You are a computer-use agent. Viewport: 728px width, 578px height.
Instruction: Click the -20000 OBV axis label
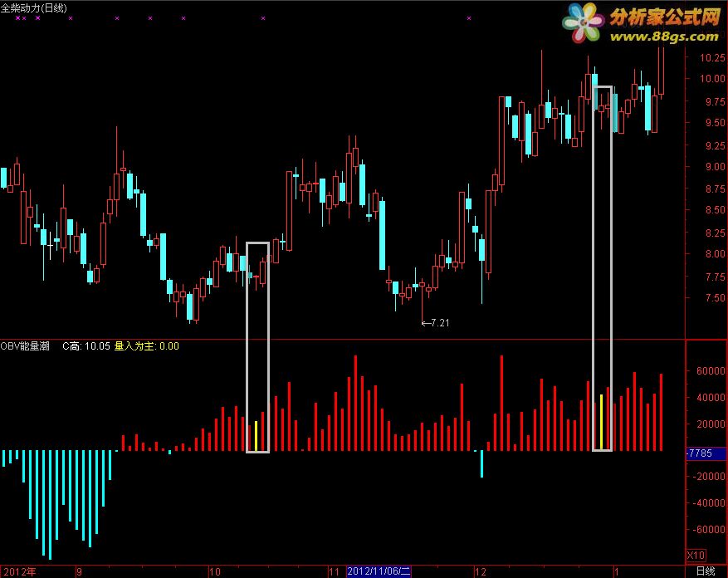point(709,476)
